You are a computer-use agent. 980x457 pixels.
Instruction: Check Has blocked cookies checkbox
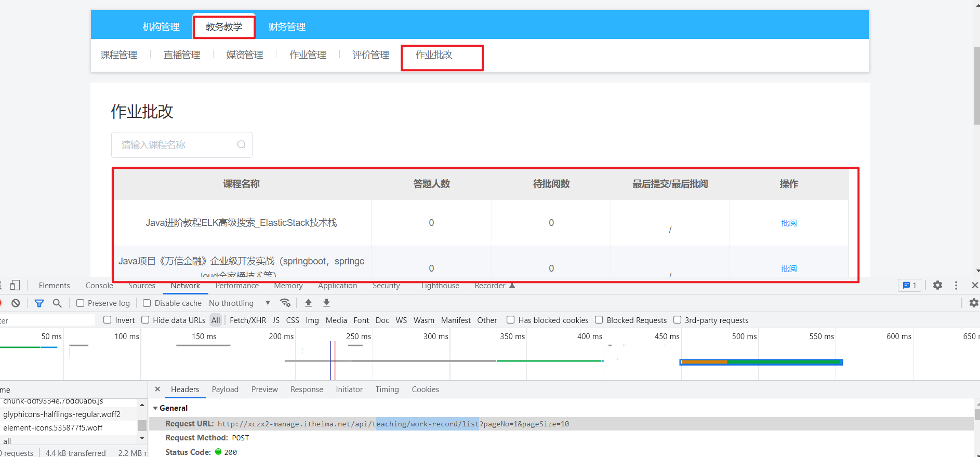click(511, 320)
